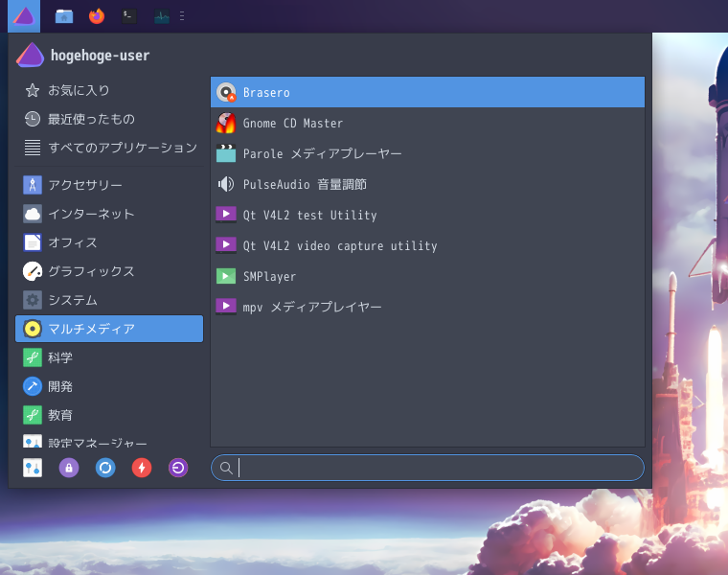This screenshot has width=728, height=575.
Task: Open the file manager home folder in the panel
Action: click(x=64, y=16)
